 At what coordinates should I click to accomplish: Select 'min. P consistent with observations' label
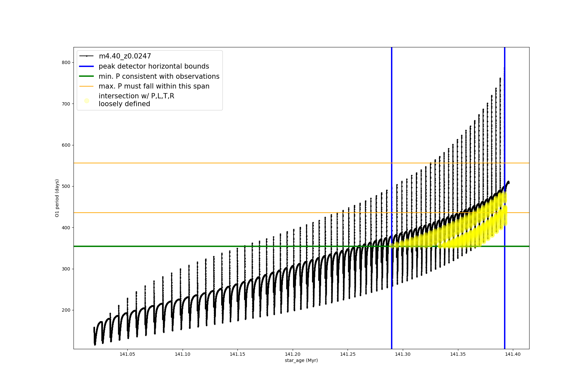point(159,76)
